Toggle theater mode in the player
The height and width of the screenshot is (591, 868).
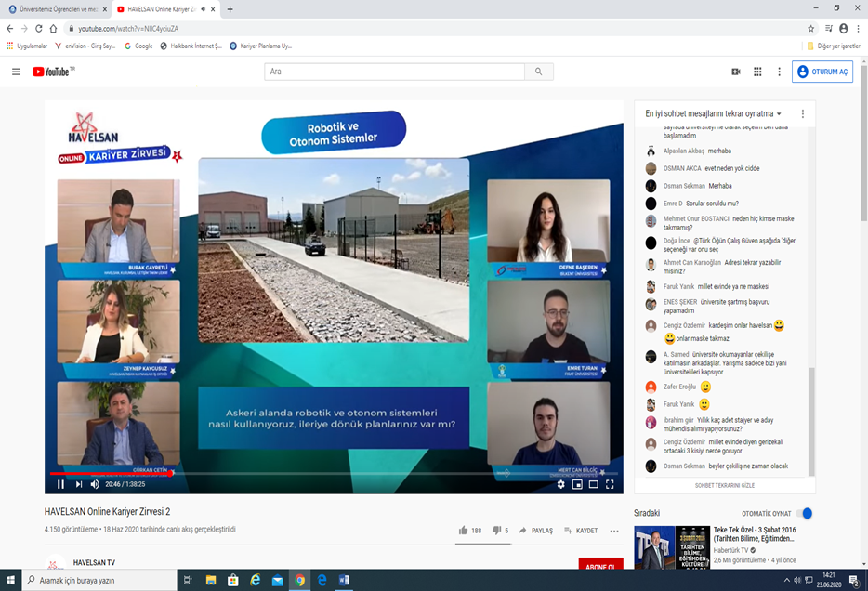point(594,484)
